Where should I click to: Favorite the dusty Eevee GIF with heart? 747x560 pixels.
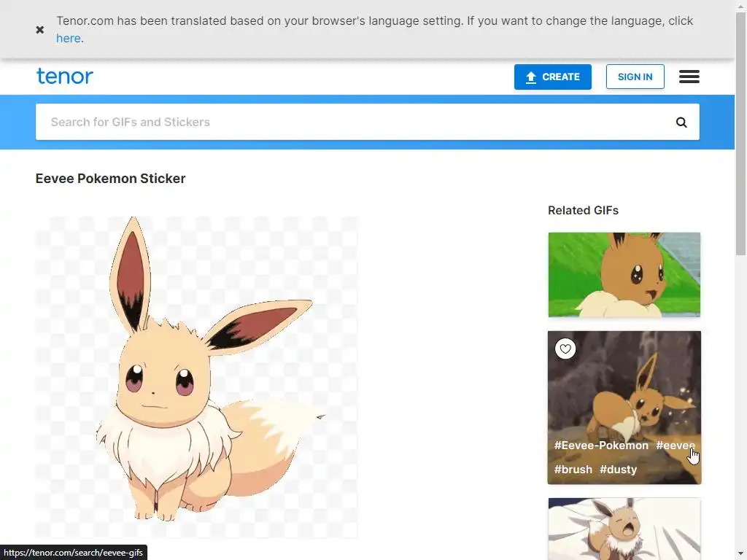pos(565,349)
